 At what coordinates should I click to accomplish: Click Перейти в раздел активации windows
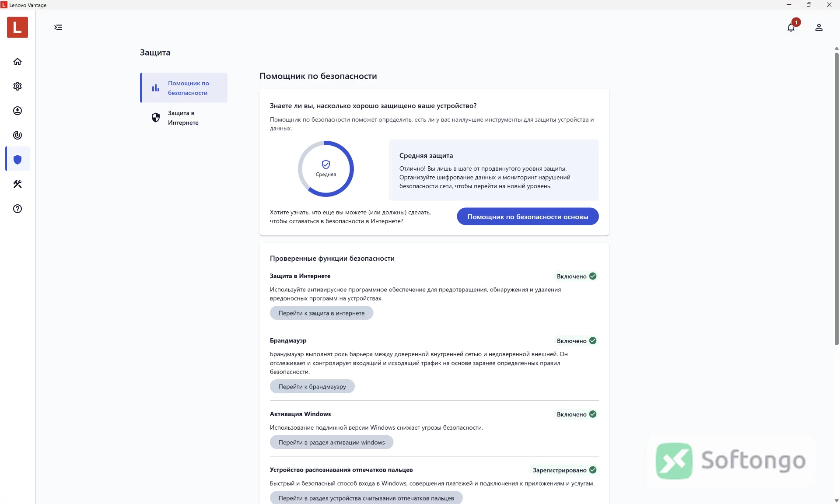[x=332, y=442]
